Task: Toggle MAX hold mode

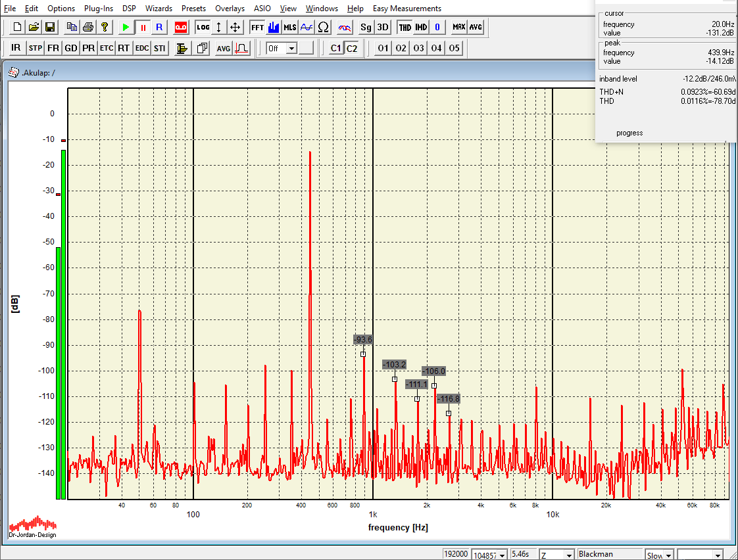Action: (459, 27)
